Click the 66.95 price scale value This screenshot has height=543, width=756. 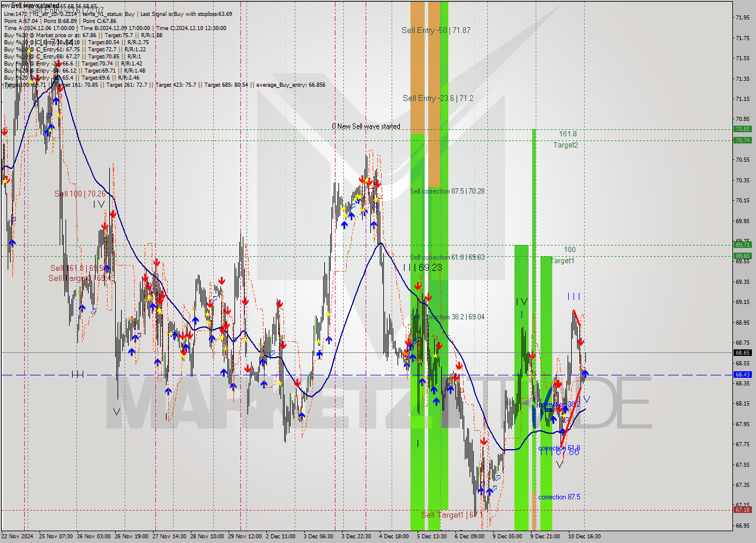coord(743,525)
